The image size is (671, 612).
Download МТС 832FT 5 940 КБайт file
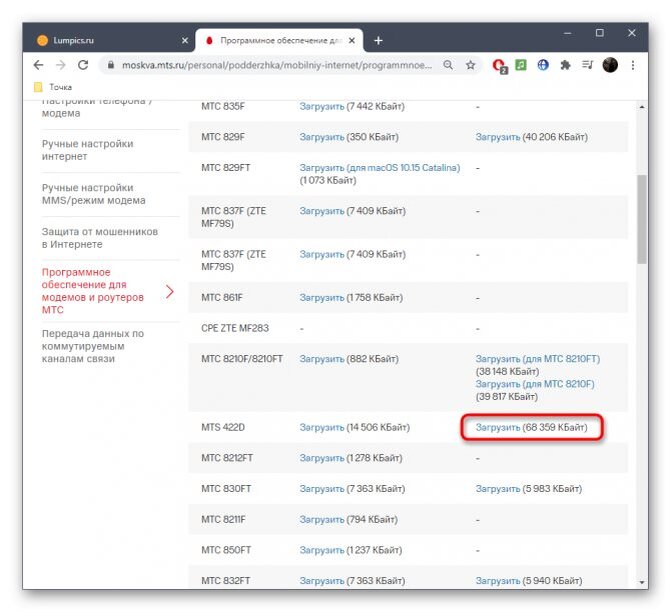click(x=498, y=581)
